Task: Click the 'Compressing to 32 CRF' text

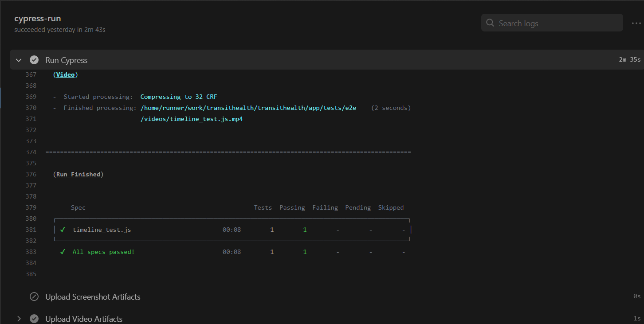Action: pos(179,97)
